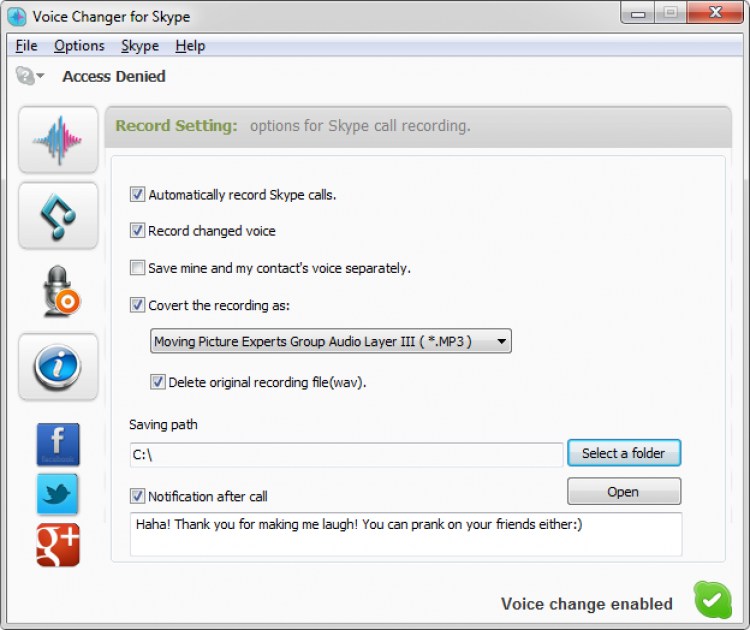Open the voice changer waveform panel
Viewport: 750px width, 630px height.
coord(58,140)
